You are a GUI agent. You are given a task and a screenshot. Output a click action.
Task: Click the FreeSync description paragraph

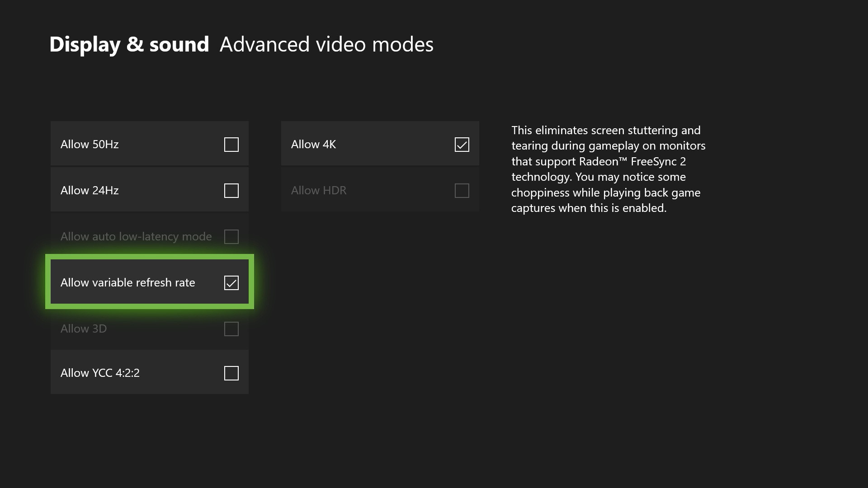click(608, 169)
